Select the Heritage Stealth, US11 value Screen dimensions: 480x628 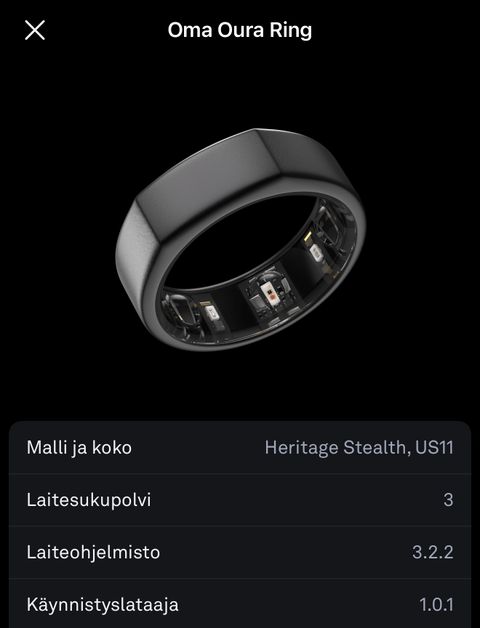(x=359, y=447)
